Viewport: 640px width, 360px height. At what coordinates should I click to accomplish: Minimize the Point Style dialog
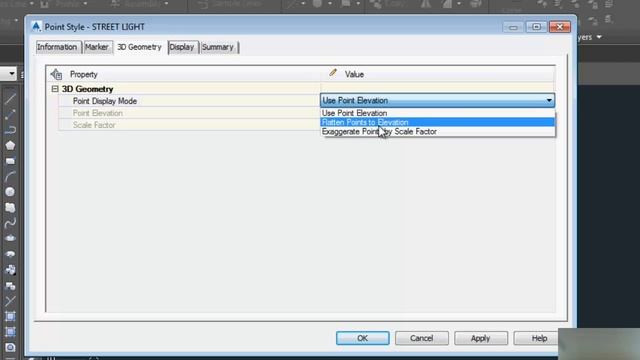513,27
